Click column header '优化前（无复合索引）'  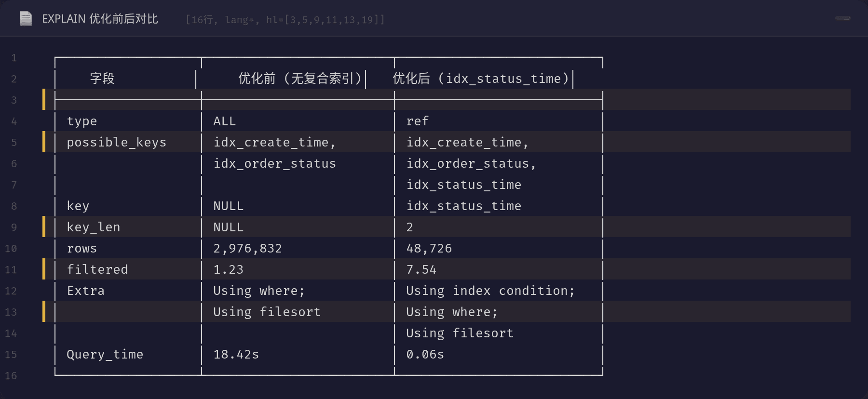(300, 79)
